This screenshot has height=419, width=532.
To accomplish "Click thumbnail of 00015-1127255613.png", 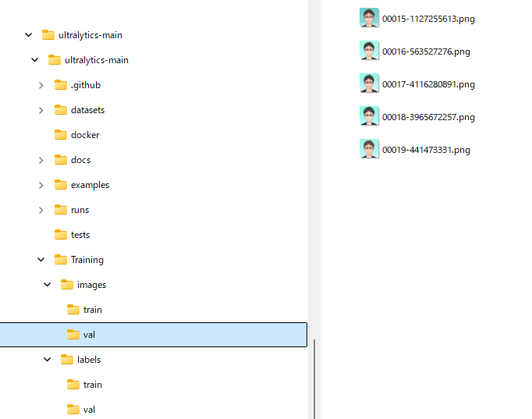I will pyautogui.click(x=369, y=18).
